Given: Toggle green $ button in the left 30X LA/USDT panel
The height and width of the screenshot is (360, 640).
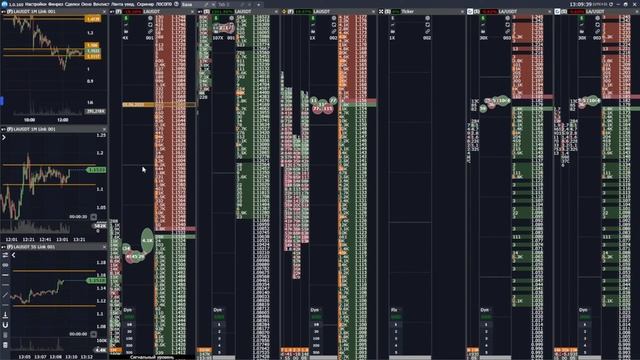Looking at the screenshot, I should 482,18.
